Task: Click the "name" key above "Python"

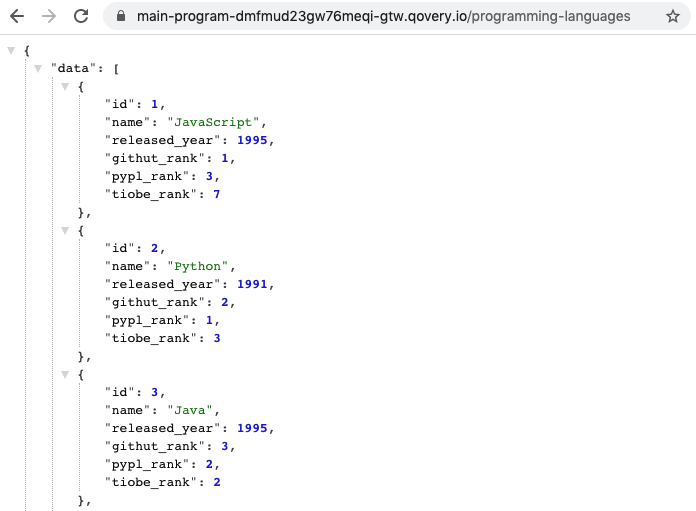Action: [x=127, y=266]
